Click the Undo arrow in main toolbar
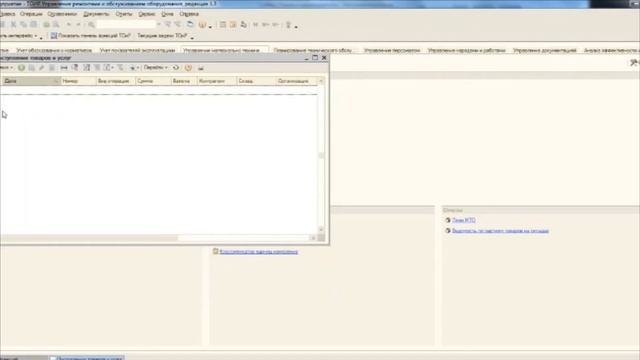640x360 pixels. click(69, 25)
